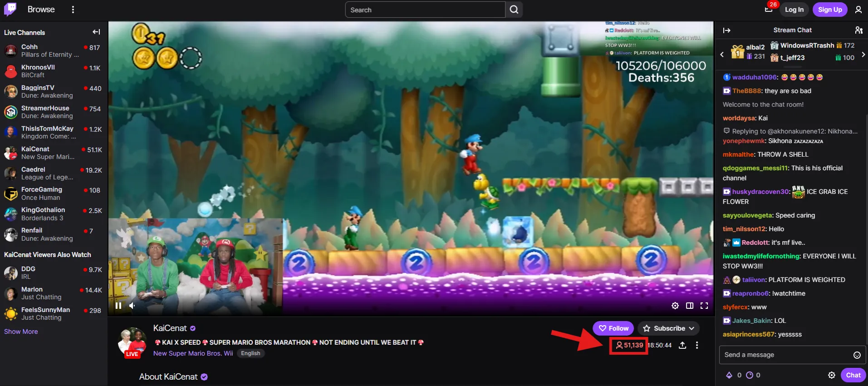The width and height of the screenshot is (868, 386).
Task: Go to the previous gift leaderboard page
Action: pyautogui.click(x=722, y=54)
